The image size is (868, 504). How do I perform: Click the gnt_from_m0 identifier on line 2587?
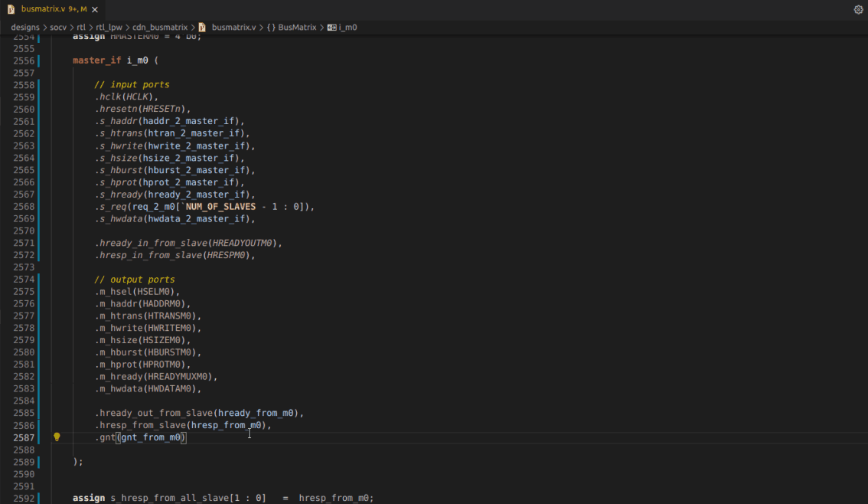point(150,437)
